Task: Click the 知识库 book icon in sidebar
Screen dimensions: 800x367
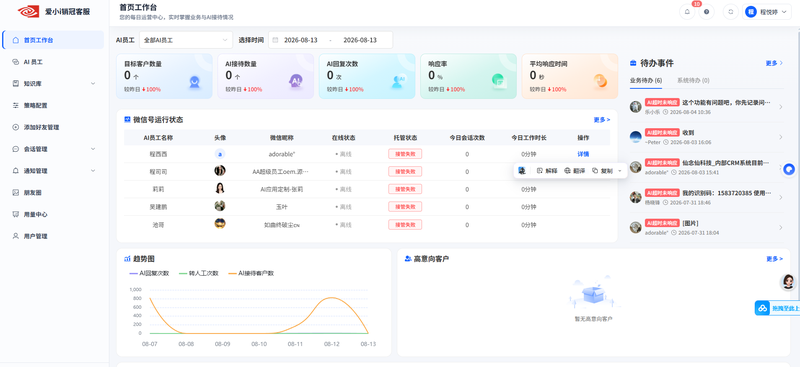Action: tap(15, 83)
